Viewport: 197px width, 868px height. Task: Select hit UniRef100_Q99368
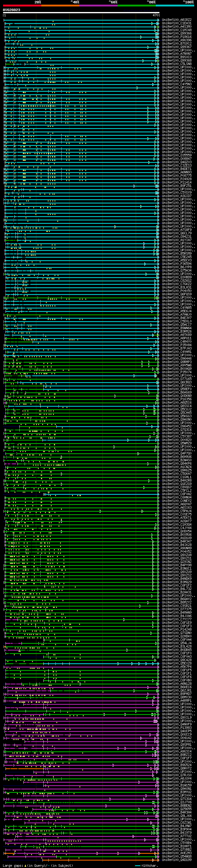177,60
